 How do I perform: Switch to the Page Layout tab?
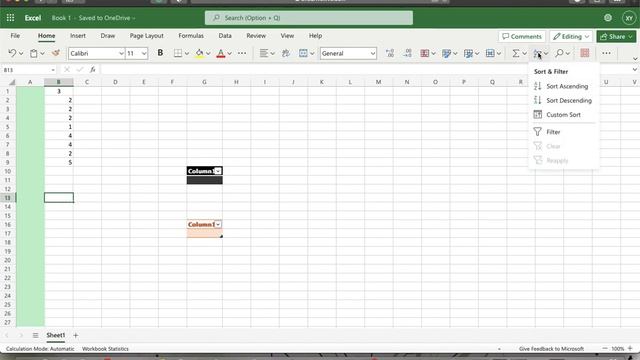click(147, 36)
